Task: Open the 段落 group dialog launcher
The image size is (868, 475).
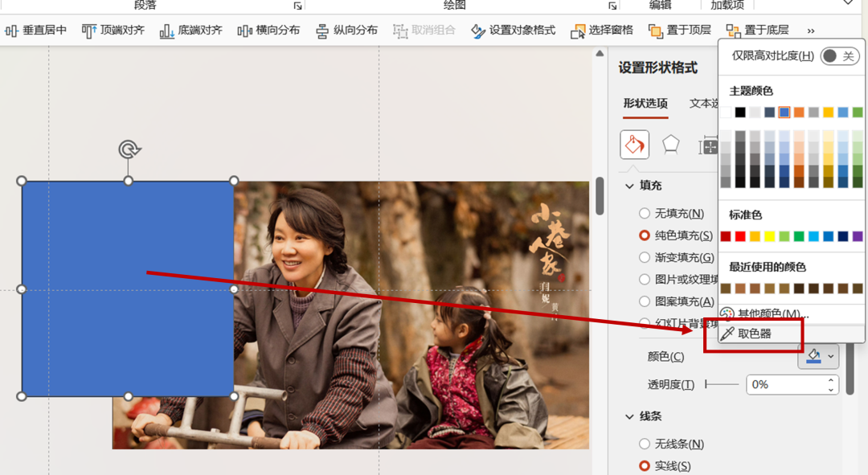Action: point(298,6)
